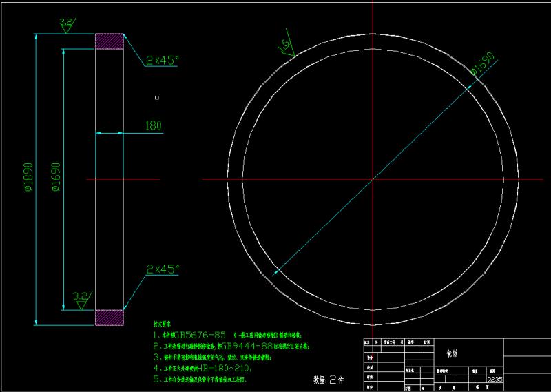Select the ø1690 vertical dimension in side view
Viewport: 551px width, 392px height.
pos(56,179)
